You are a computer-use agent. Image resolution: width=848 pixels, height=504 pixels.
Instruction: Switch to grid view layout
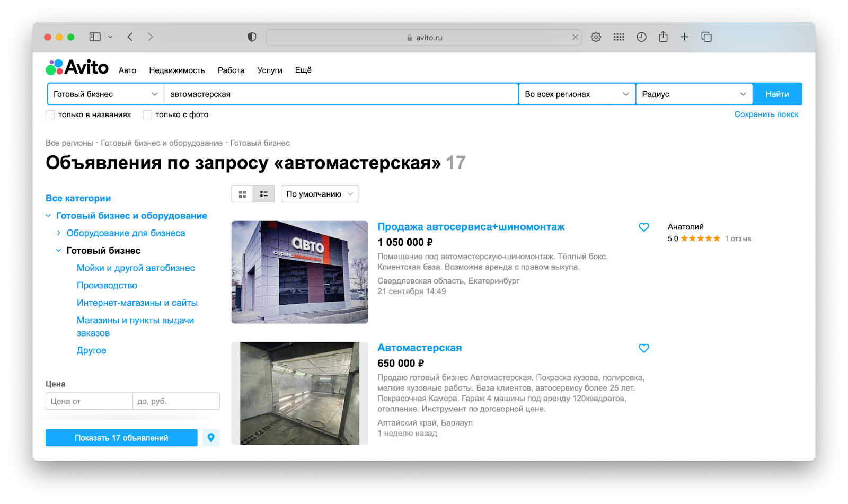242,194
